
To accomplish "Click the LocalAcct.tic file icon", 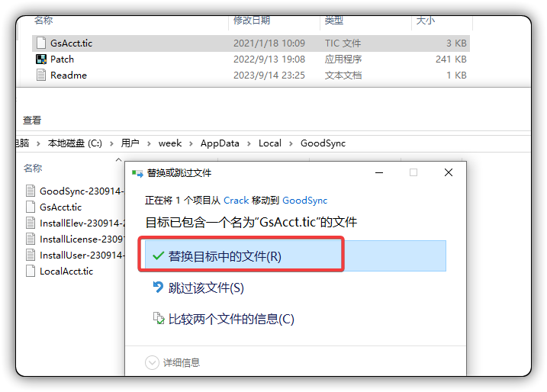I will (x=31, y=271).
